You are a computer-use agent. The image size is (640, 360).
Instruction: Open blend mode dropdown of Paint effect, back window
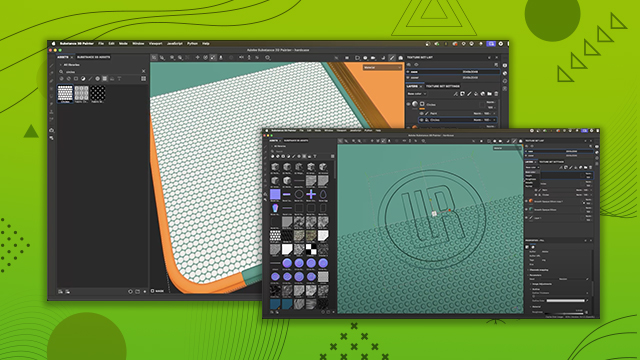(x=478, y=113)
